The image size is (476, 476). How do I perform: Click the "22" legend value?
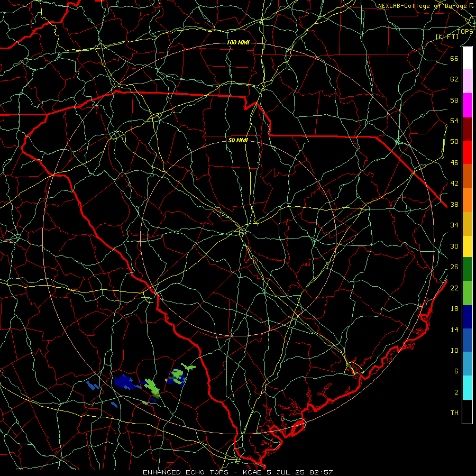[454, 288]
